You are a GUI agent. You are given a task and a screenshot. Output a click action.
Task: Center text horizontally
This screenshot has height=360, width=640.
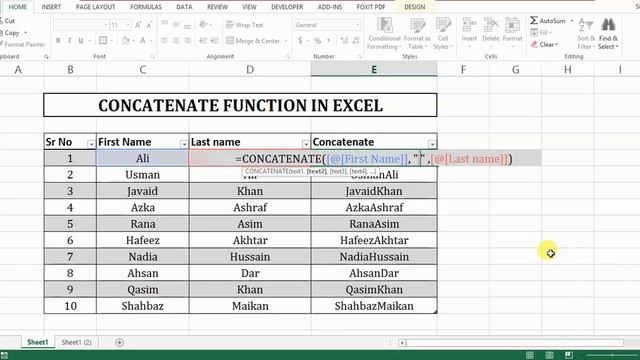[x=176, y=40]
